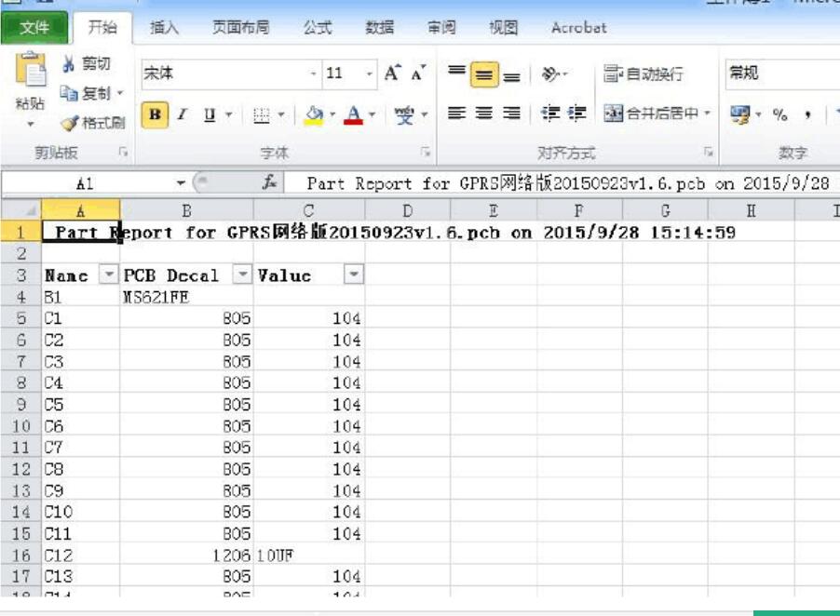840x616 pixels.
Task: Apply cell borders icon
Action: pyautogui.click(x=262, y=114)
